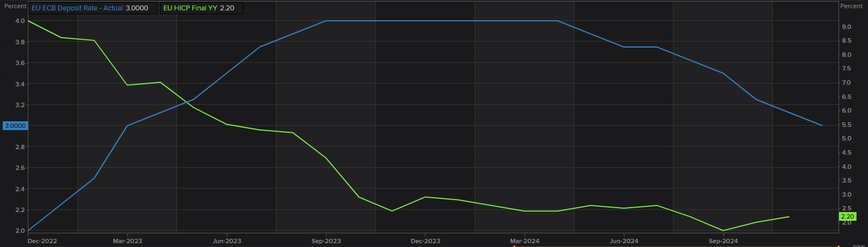Screen dimensions: 868x247
Task: Click the 2.20 value inside the legend
Action: click(x=227, y=8)
